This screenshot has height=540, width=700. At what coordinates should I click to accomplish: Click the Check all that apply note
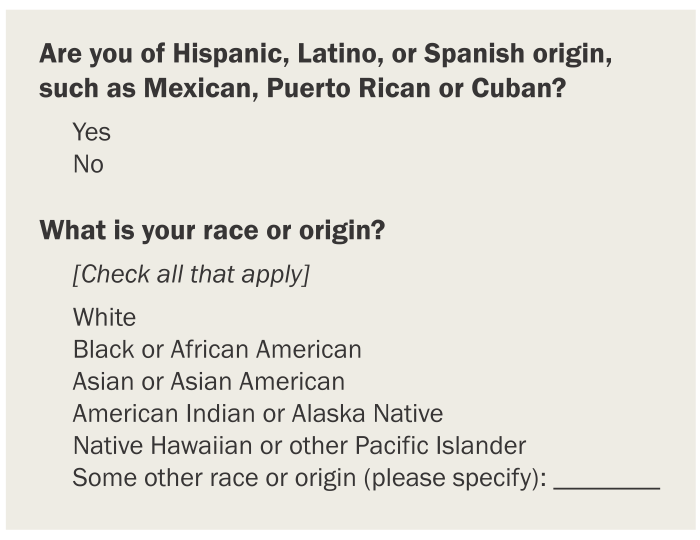tap(190, 274)
